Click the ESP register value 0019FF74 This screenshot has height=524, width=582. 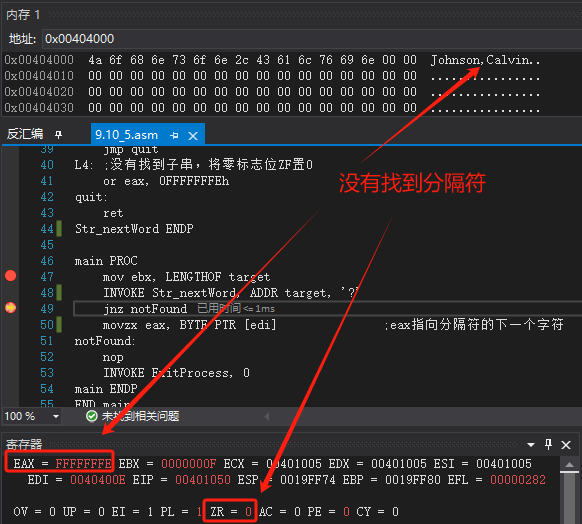click(308, 480)
